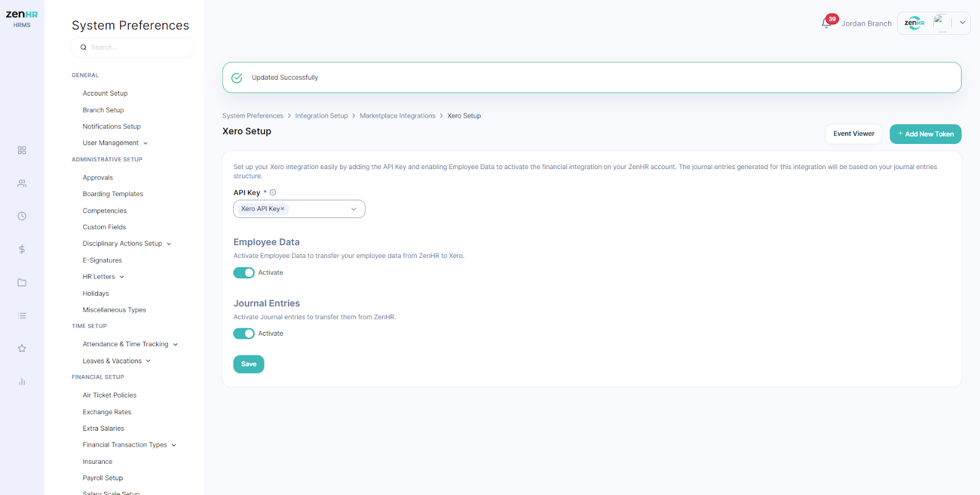This screenshot has height=495, width=980.
Task: Expand Attendance & Time Tracking submenu
Action: tap(175, 344)
